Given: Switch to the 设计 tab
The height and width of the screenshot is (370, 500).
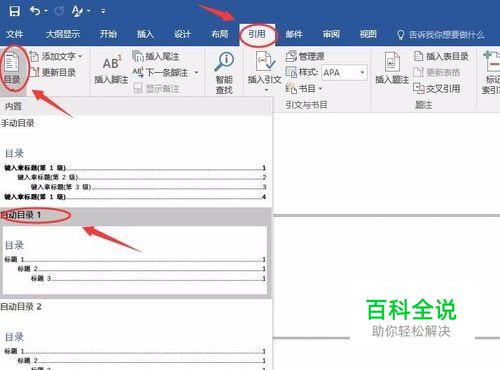Looking at the screenshot, I should (x=182, y=34).
